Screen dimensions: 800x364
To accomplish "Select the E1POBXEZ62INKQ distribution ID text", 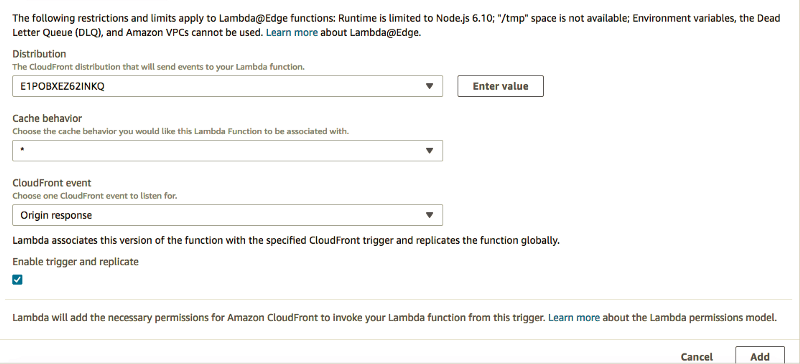I will [62, 86].
